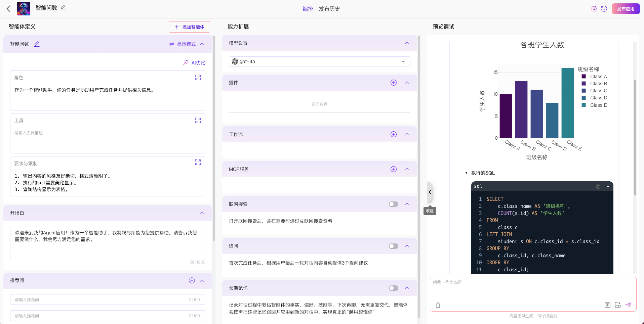Image resolution: width=644 pixels, height=324 pixels.
Task: Click the 收起 collapse panel handle
Action: pyautogui.click(x=430, y=192)
